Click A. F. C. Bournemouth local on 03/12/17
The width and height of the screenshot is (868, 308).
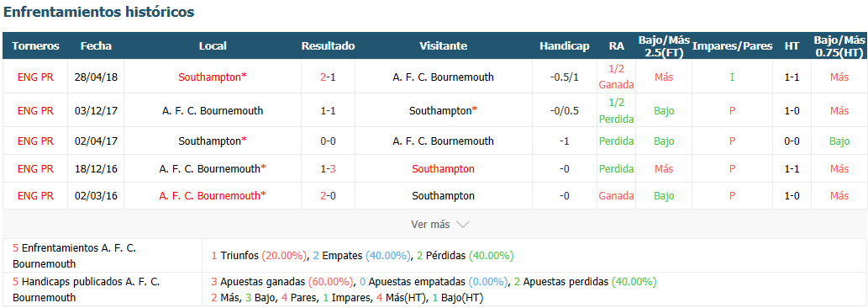point(213,111)
